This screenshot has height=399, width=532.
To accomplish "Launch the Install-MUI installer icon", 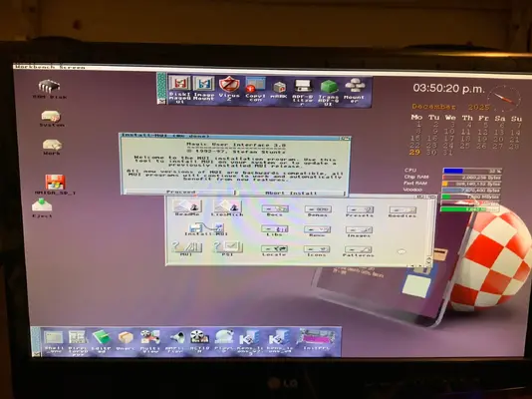I will pyautogui.click(x=206, y=229).
